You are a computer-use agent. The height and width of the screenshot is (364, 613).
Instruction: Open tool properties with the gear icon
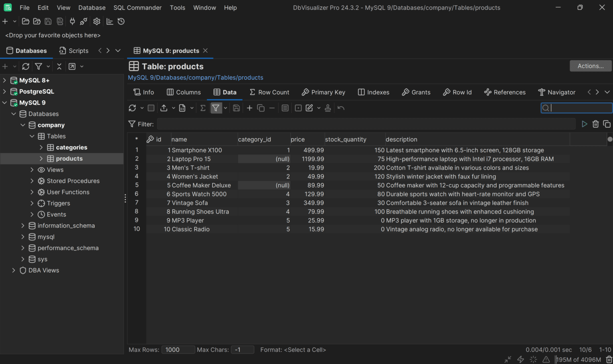point(97,22)
